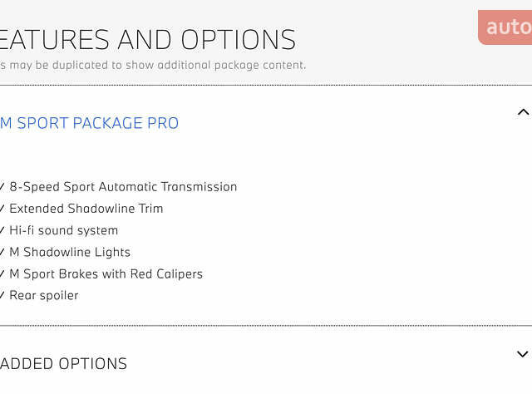Select the Rear spoiler item
Image resolution: width=532 pixels, height=394 pixels.
pos(44,296)
